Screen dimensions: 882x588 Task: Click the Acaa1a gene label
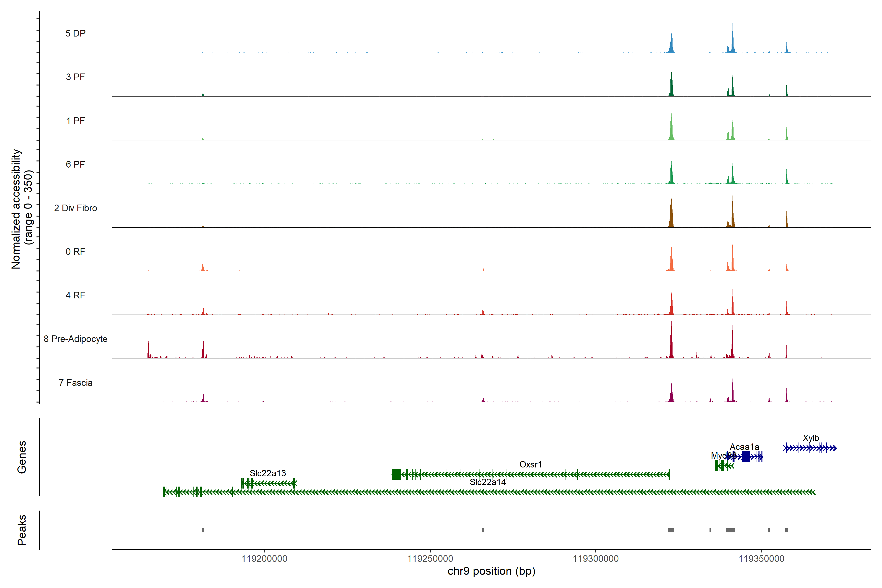point(744,447)
